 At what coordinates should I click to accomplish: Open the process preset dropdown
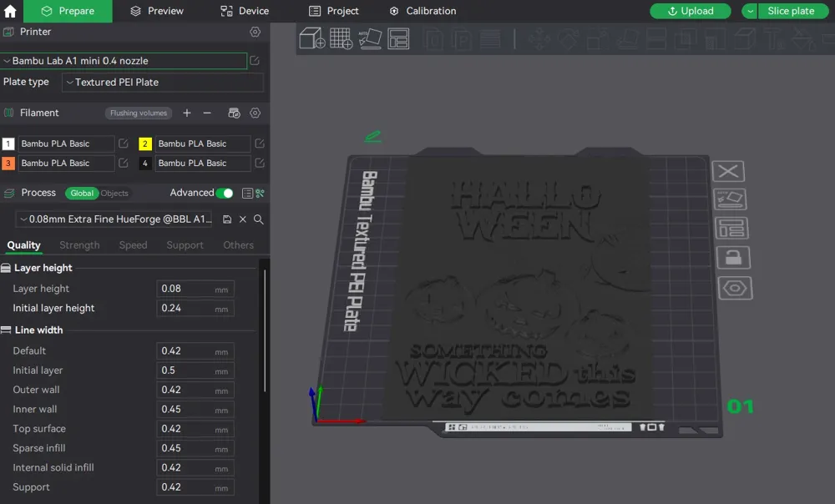coord(114,219)
